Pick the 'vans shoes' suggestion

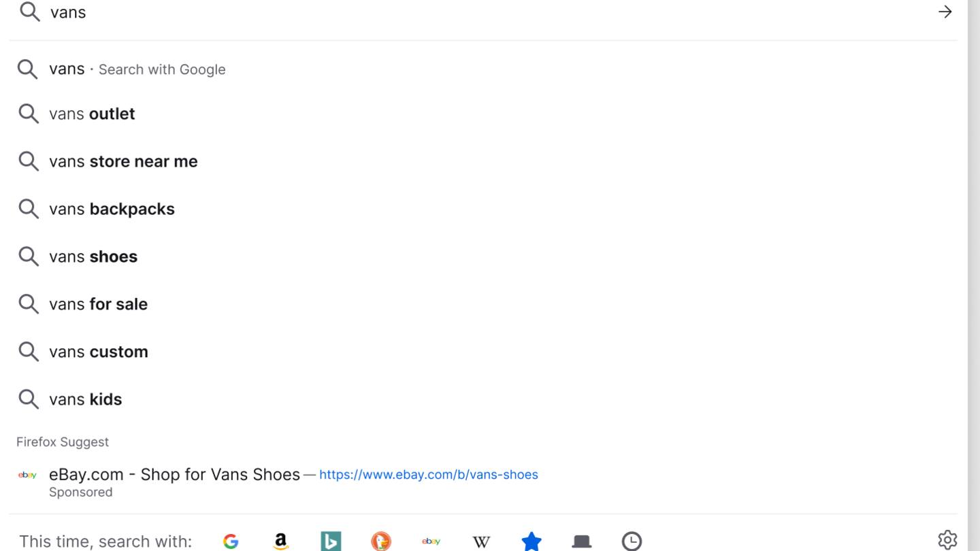[483, 256]
